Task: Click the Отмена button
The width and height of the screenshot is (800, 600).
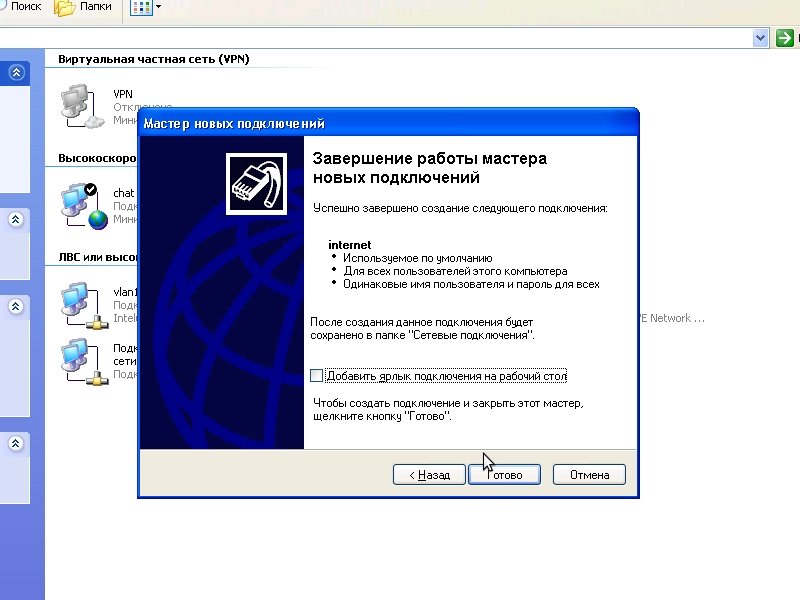Action: [x=589, y=474]
